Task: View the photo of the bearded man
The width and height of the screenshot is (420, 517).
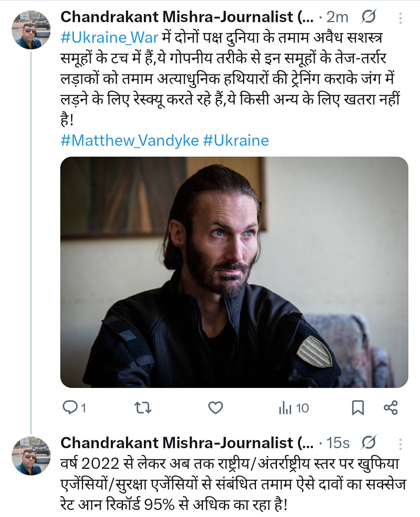Action: click(234, 272)
